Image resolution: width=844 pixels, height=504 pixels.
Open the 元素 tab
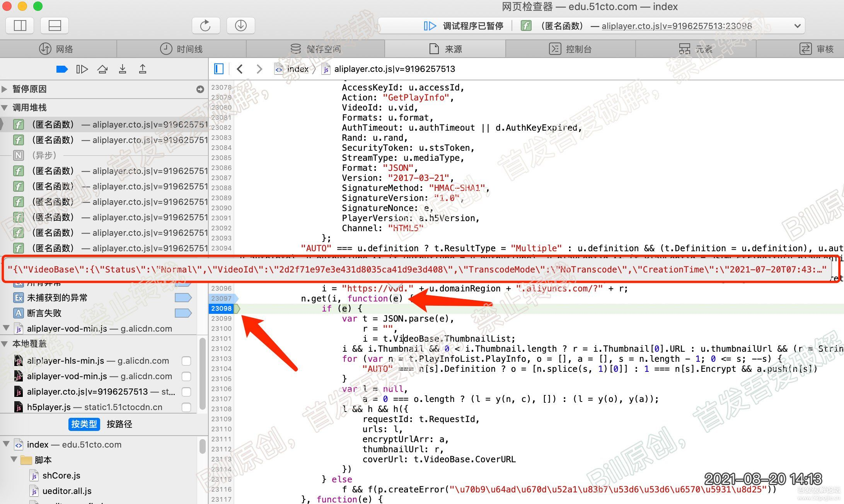pos(696,49)
